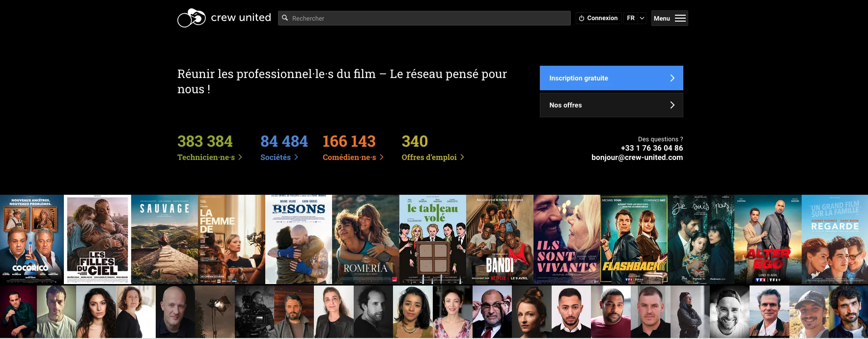The image size is (868, 339).
Task: Open the FR language dropdown
Action: [635, 18]
